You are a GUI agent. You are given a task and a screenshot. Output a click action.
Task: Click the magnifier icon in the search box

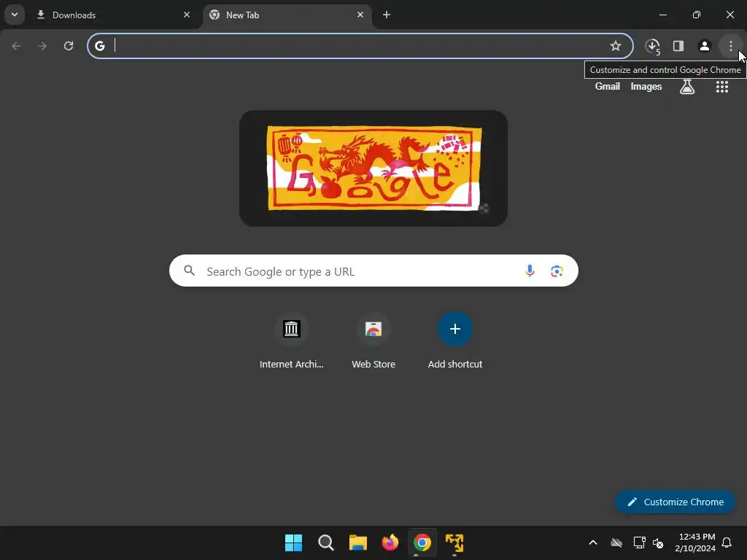(189, 271)
